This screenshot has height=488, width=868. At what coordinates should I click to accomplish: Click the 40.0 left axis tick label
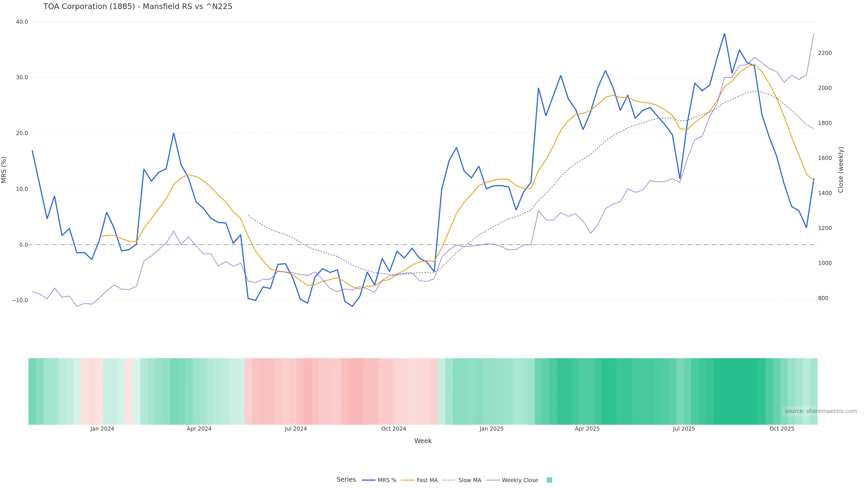(22, 22)
